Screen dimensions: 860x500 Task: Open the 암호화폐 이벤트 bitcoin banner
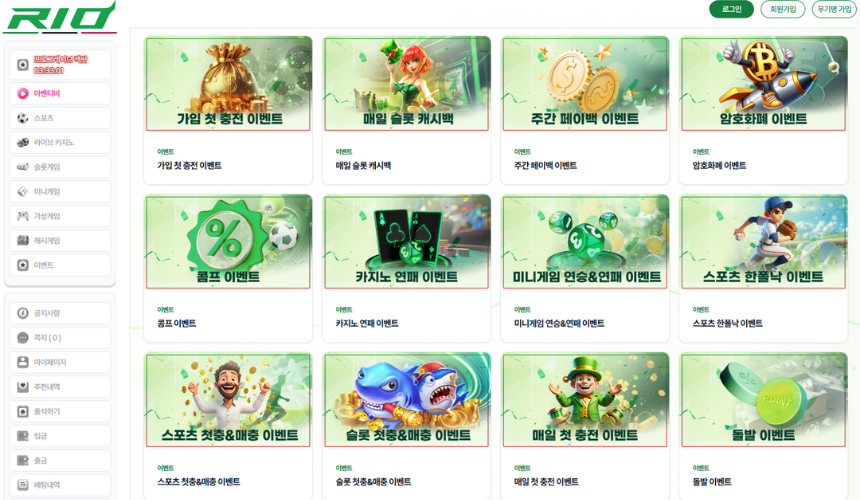pos(763,84)
